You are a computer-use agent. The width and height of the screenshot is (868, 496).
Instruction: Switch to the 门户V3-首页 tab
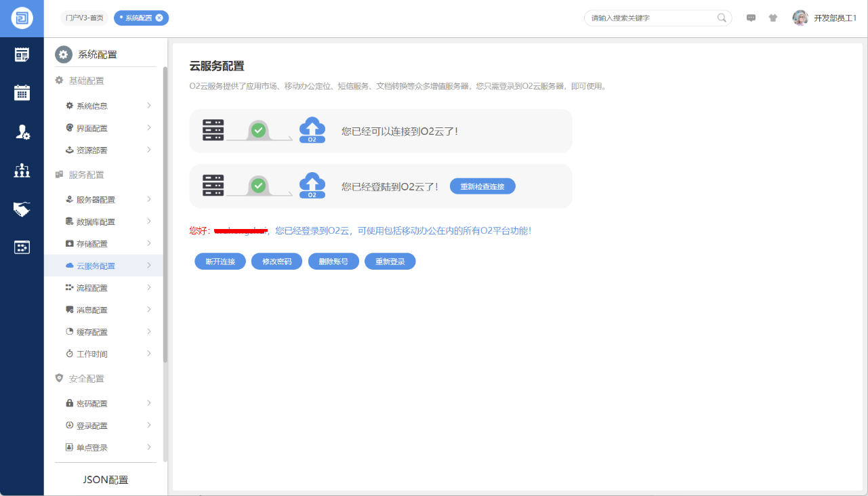coord(85,18)
